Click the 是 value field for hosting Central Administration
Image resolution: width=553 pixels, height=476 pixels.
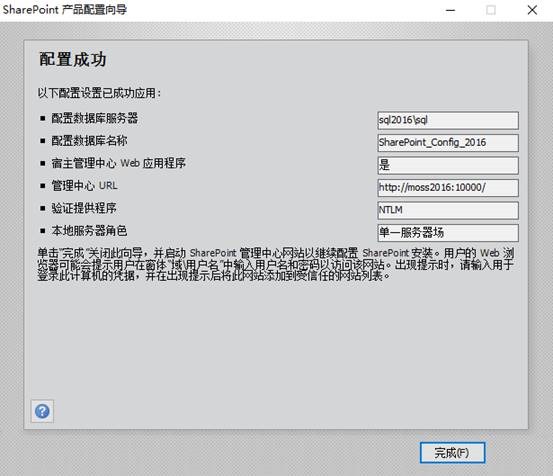click(x=448, y=165)
